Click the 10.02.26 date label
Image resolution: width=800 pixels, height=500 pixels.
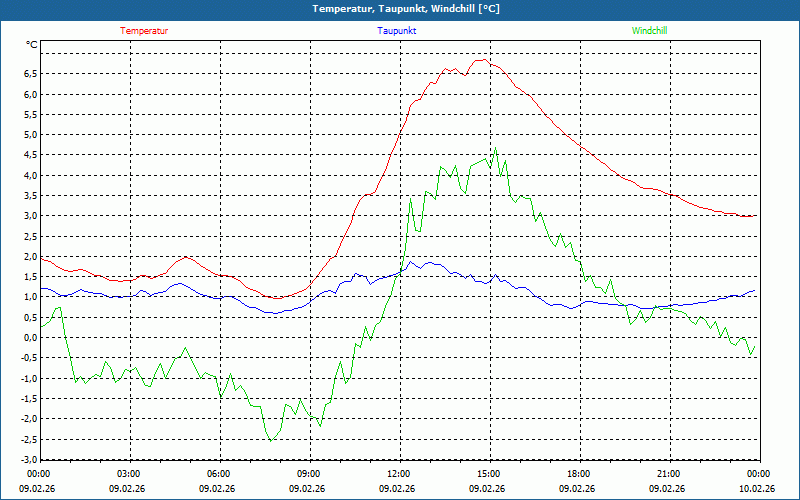pyautogui.click(x=757, y=489)
